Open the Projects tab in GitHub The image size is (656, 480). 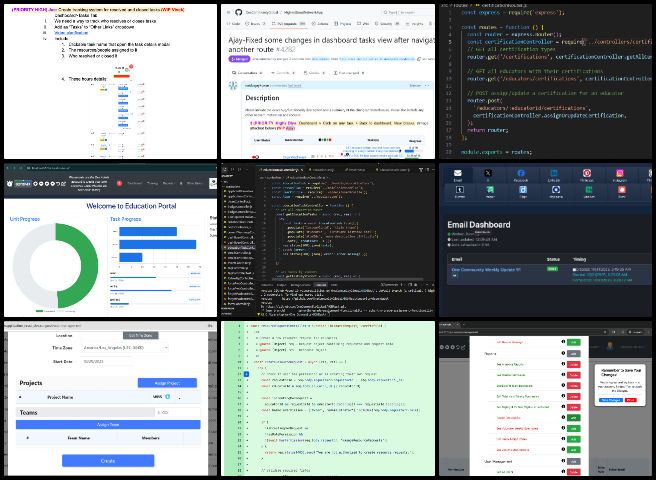[x=342, y=24]
